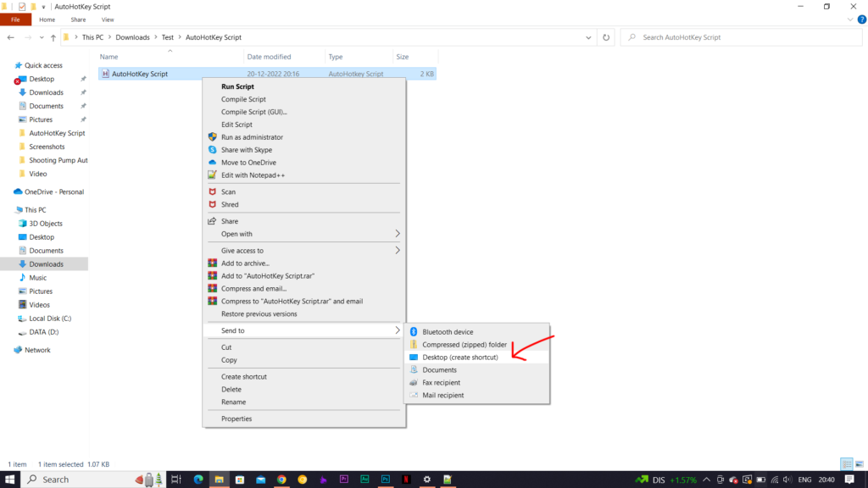This screenshot has width=868, height=488.
Task: Show hidden system tray icons
Action: pyautogui.click(x=706, y=480)
